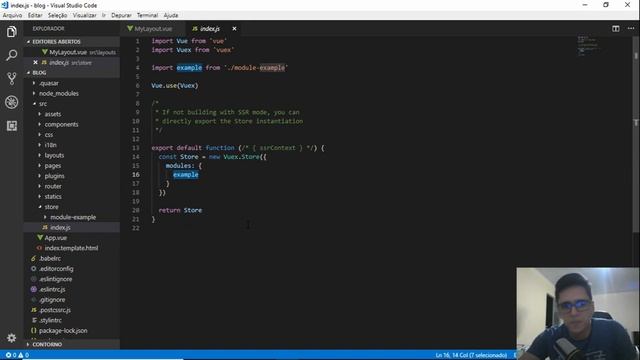
Task: Open the Arquivo menu
Action: tap(12, 15)
